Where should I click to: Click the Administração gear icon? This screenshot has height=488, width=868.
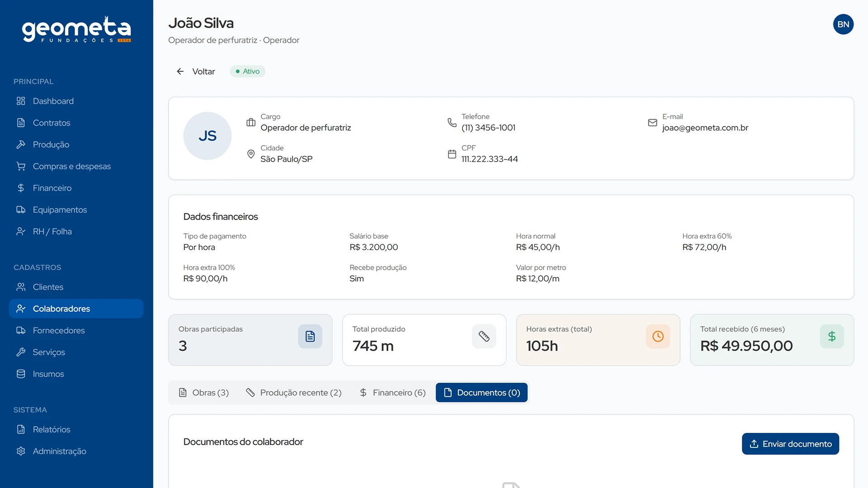point(21,451)
